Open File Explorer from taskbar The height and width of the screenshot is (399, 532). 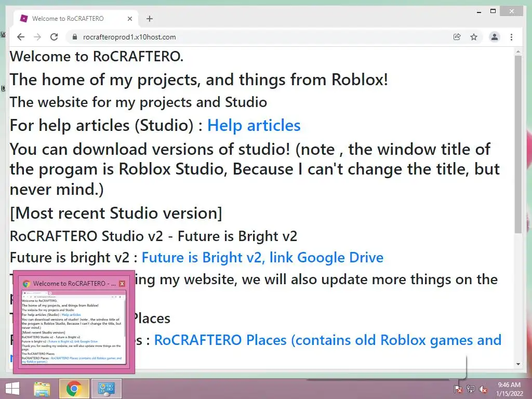(42, 389)
